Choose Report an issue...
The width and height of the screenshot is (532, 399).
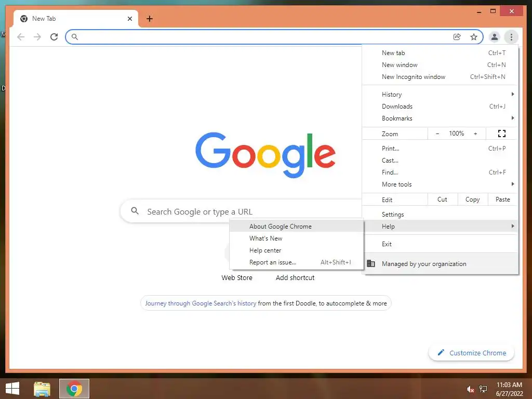pos(297,262)
